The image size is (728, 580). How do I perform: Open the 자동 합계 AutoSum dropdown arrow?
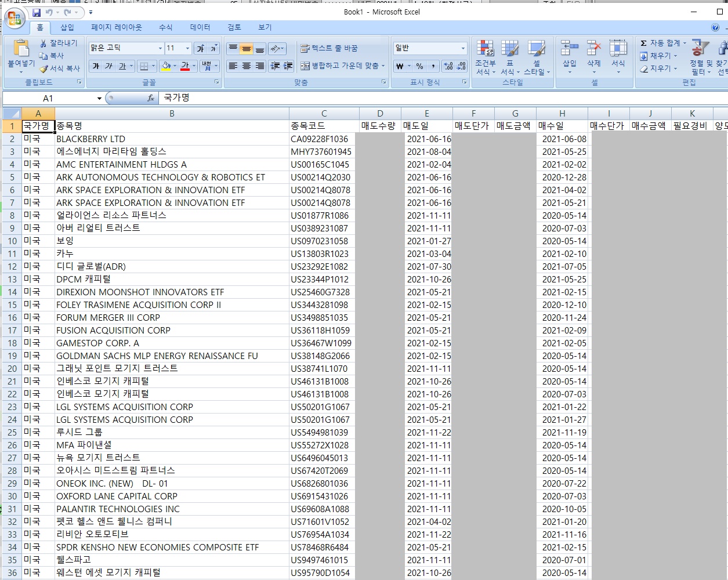tap(684, 43)
